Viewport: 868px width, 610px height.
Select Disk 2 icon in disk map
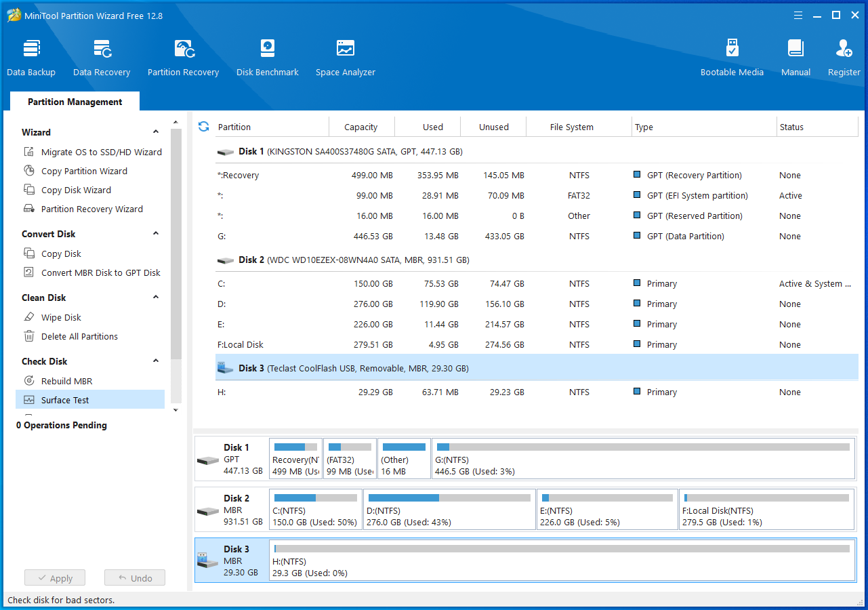(208, 511)
